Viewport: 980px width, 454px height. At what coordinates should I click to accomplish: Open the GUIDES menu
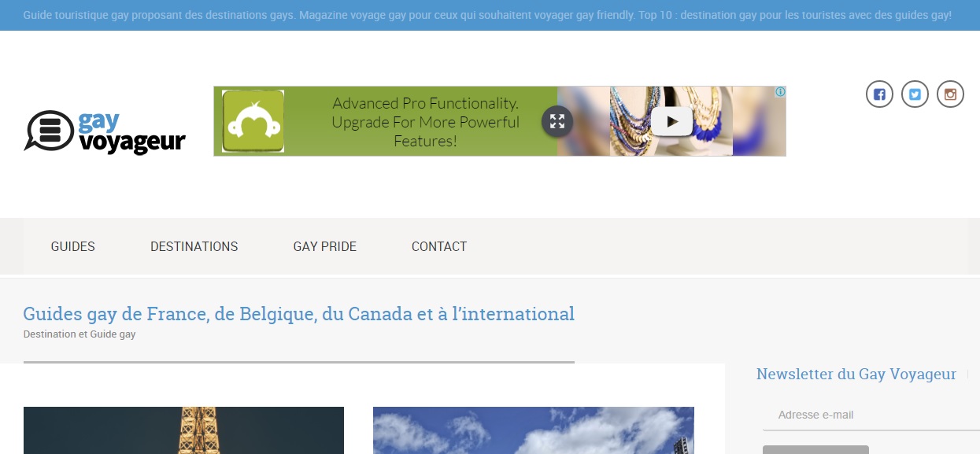click(73, 246)
